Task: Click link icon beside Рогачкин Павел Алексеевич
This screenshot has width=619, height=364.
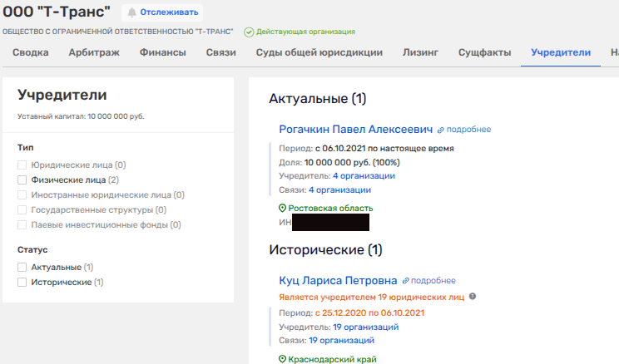Action: tap(441, 130)
